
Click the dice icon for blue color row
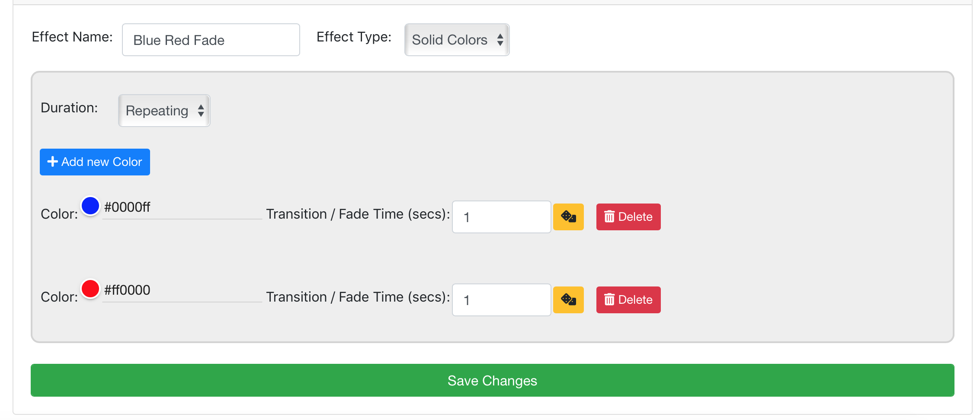[x=568, y=217]
